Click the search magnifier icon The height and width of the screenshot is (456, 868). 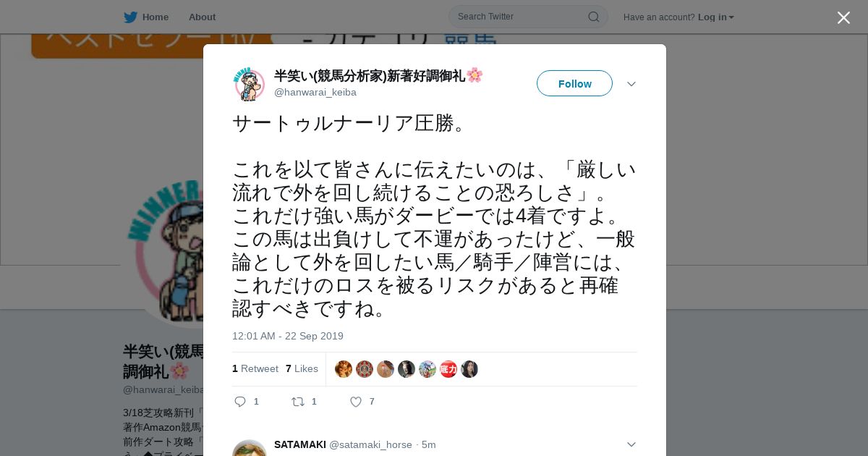[593, 17]
